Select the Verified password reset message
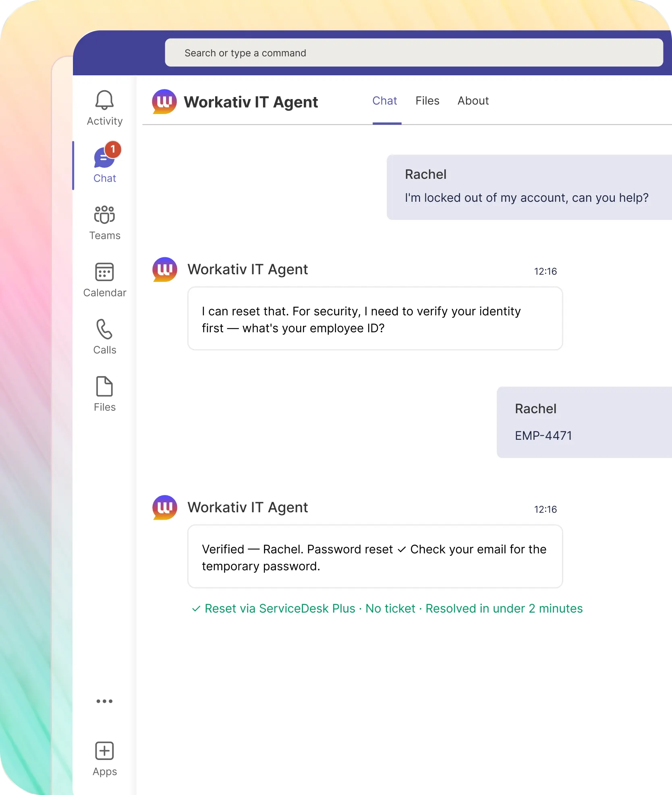This screenshot has height=795, width=672. (375, 557)
